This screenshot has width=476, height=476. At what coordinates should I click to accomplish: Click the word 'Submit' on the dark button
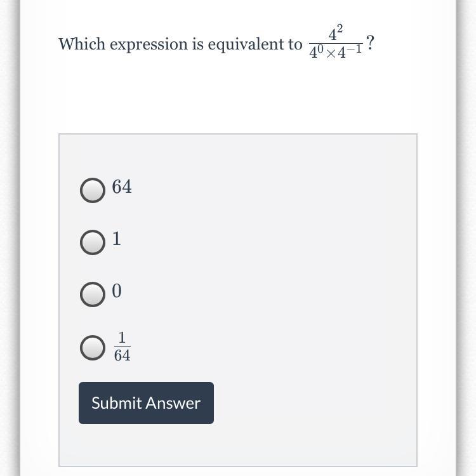117,403
